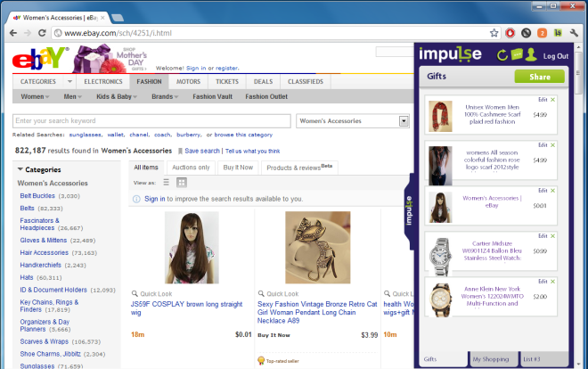Viewport: 588px width, 369px height.
Task: Remove the rose logo scarf item with X
Action: tap(552, 145)
